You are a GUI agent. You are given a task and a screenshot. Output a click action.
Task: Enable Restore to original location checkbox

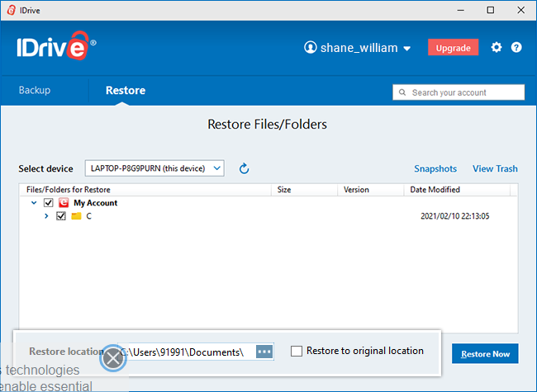coord(297,351)
